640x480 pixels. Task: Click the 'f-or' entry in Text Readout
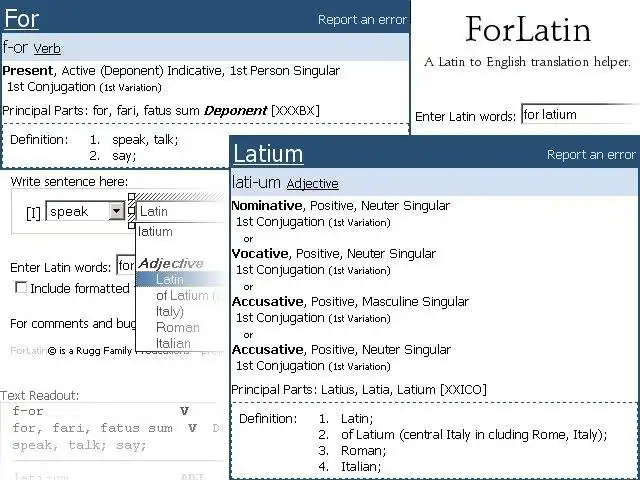coord(28,411)
